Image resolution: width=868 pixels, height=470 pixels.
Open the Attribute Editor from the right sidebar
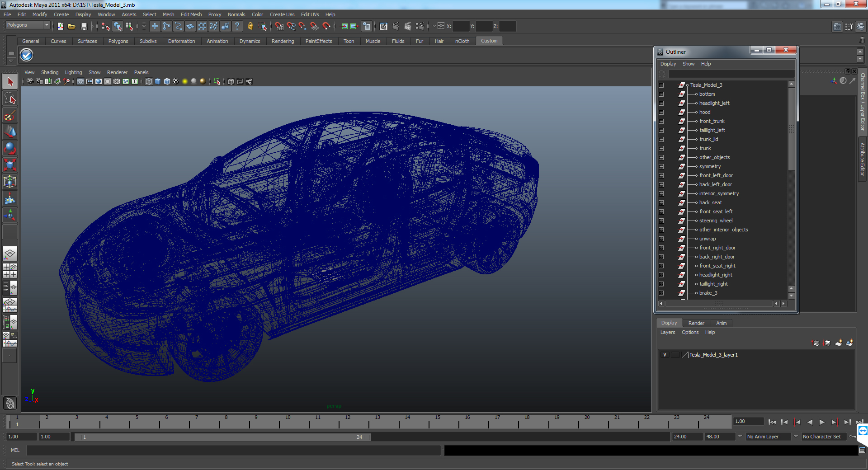point(863,158)
